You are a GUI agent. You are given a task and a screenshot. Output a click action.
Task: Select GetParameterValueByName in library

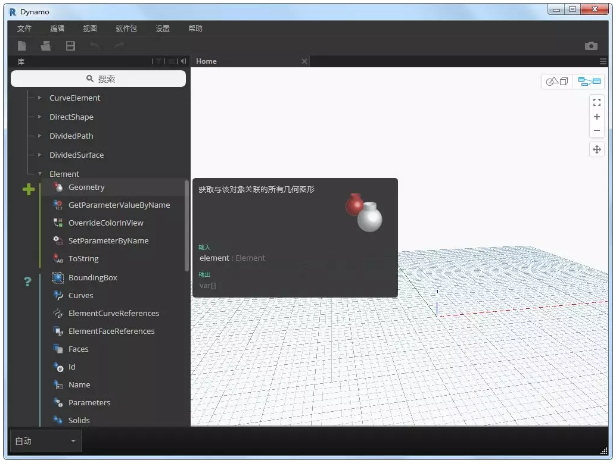click(119, 205)
